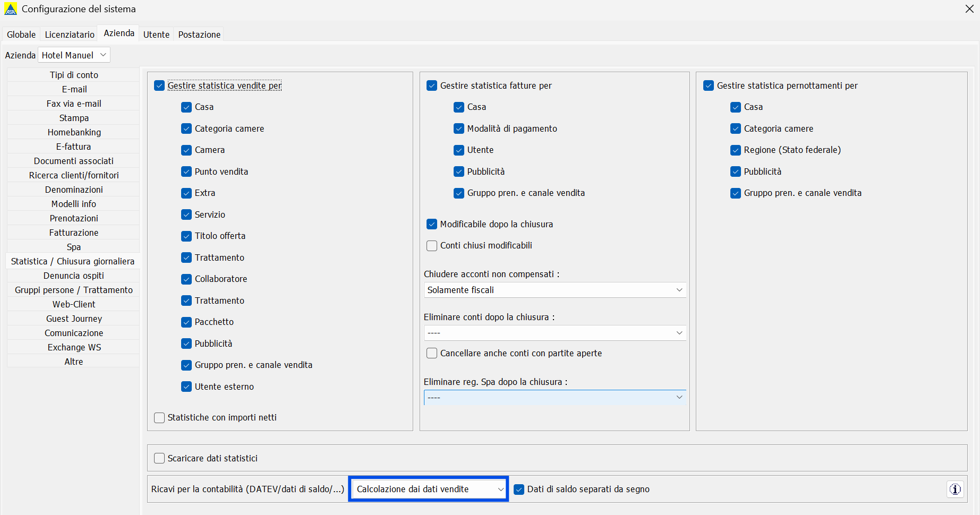Open the Azienda Hotel Manuel dropdown

click(x=74, y=55)
